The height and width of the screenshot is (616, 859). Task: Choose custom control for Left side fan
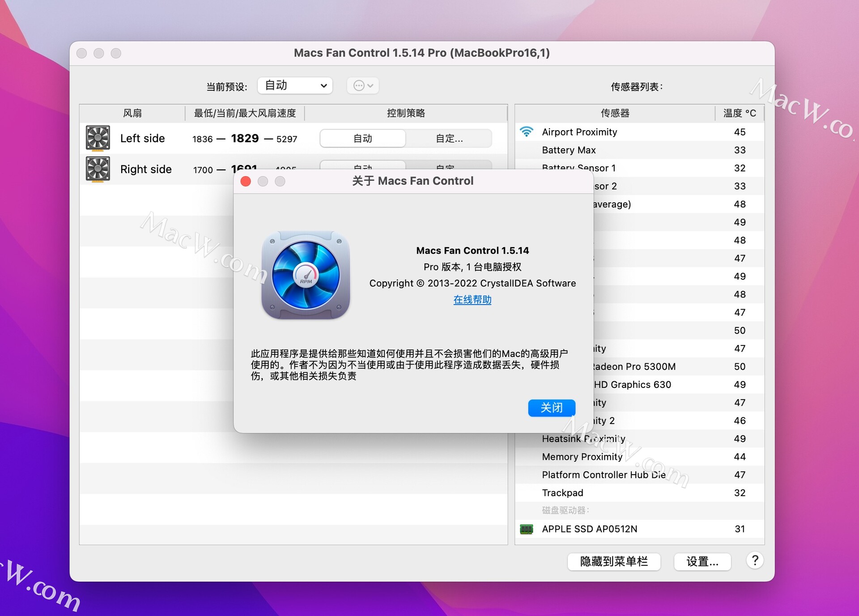pos(449,139)
